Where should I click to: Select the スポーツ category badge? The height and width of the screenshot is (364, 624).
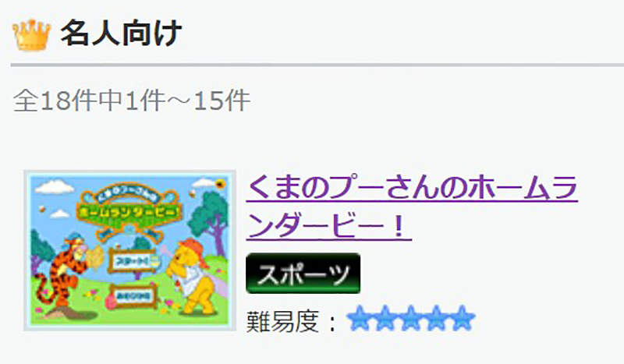pyautogui.click(x=303, y=274)
